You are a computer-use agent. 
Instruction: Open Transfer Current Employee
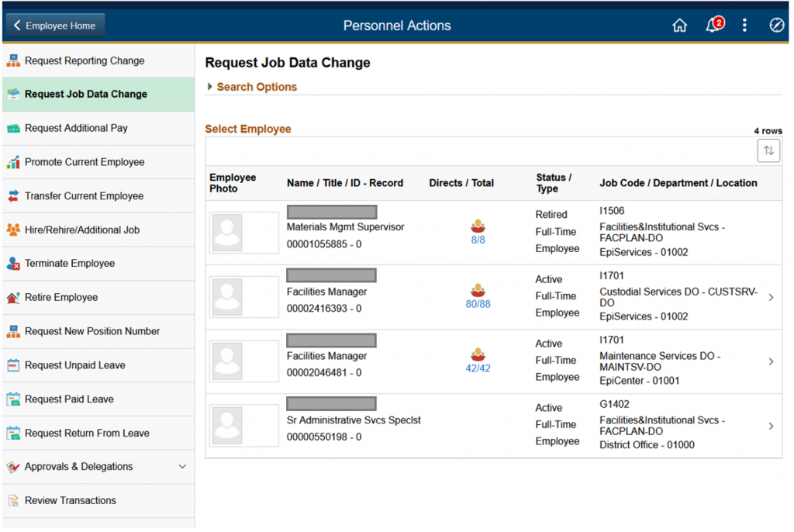pos(98,196)
